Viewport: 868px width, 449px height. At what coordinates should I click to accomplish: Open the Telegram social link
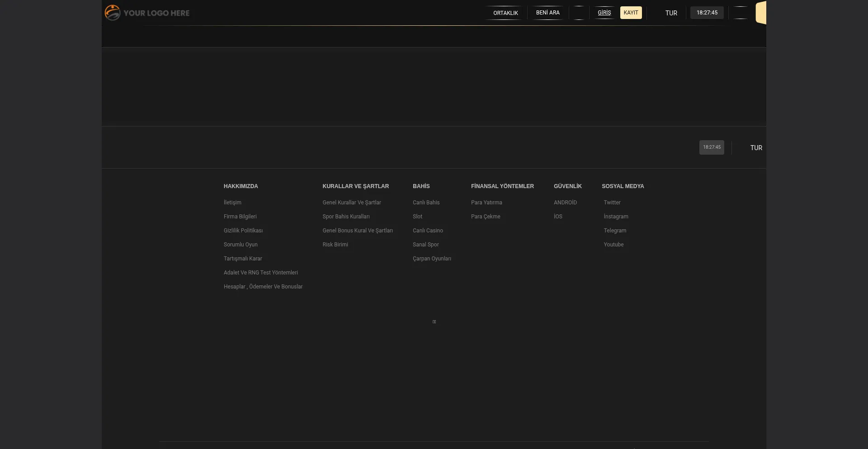[x=615, y=231]
